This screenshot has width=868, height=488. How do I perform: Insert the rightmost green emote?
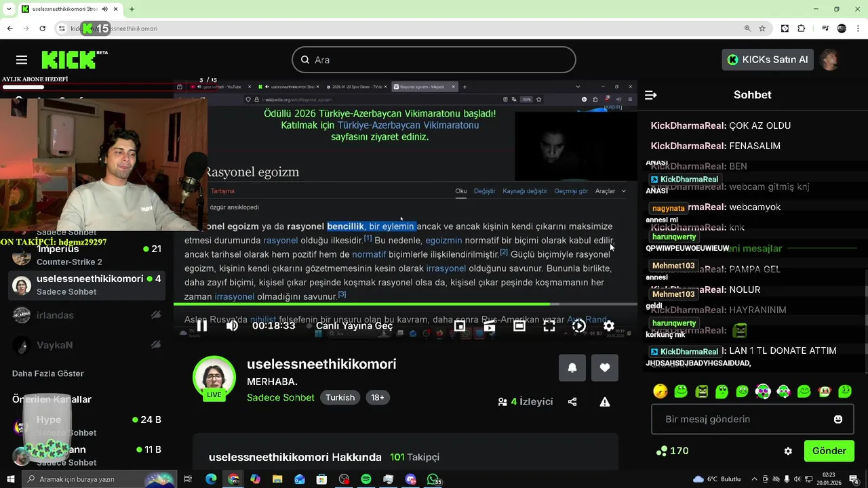(x=845, y=392)
